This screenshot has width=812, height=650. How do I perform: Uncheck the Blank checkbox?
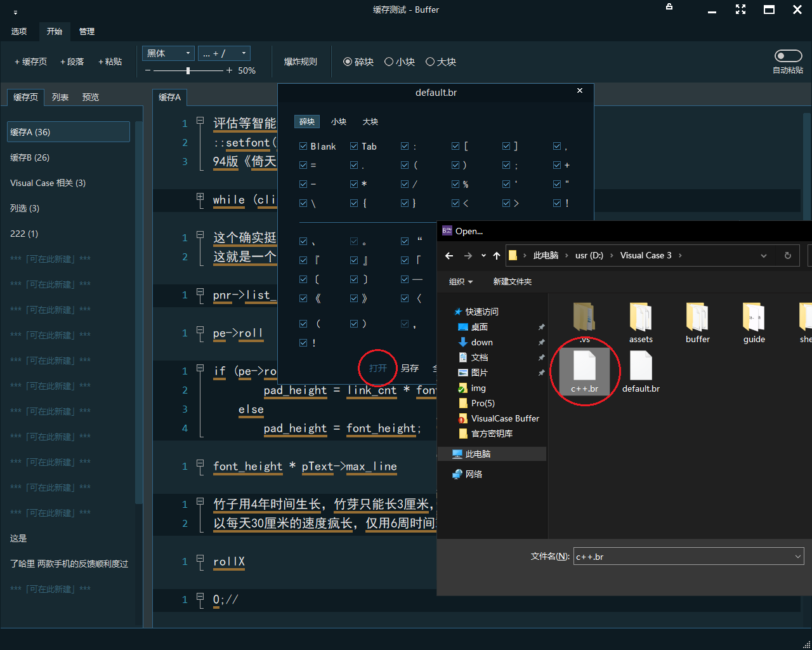tap(303, 147)
